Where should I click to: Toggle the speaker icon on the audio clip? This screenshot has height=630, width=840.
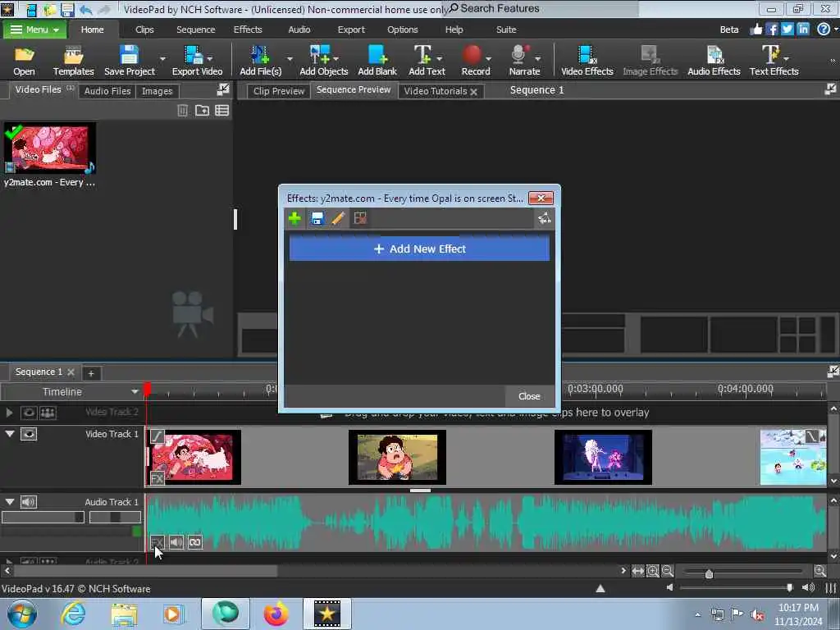(176, 542)
